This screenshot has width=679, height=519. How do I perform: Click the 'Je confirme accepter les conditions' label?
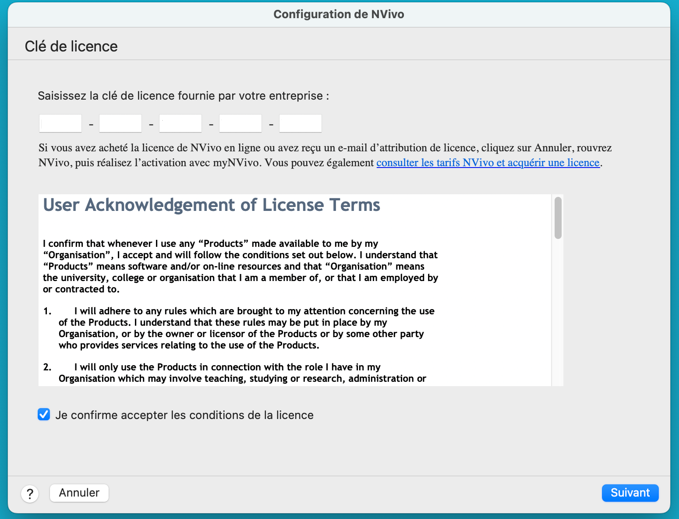pos(184,415)
